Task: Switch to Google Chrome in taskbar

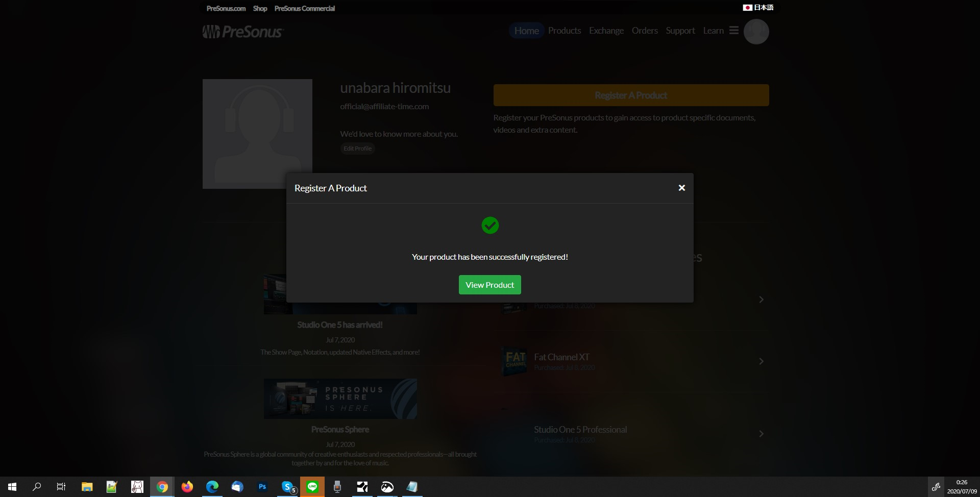Action: pyautogui.click(x=162, y=487)
